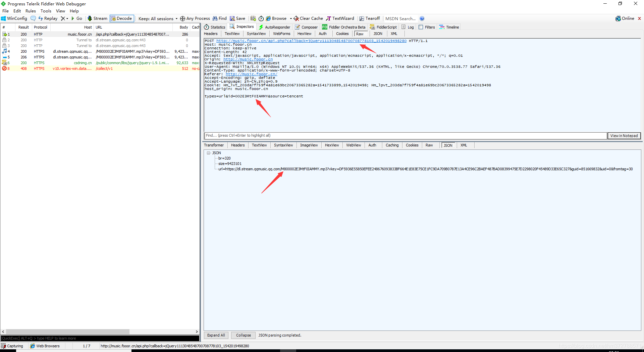The height and width of the screenshot is (352, 644).
Task: Click into the Find highlight box
Action: 406,136
